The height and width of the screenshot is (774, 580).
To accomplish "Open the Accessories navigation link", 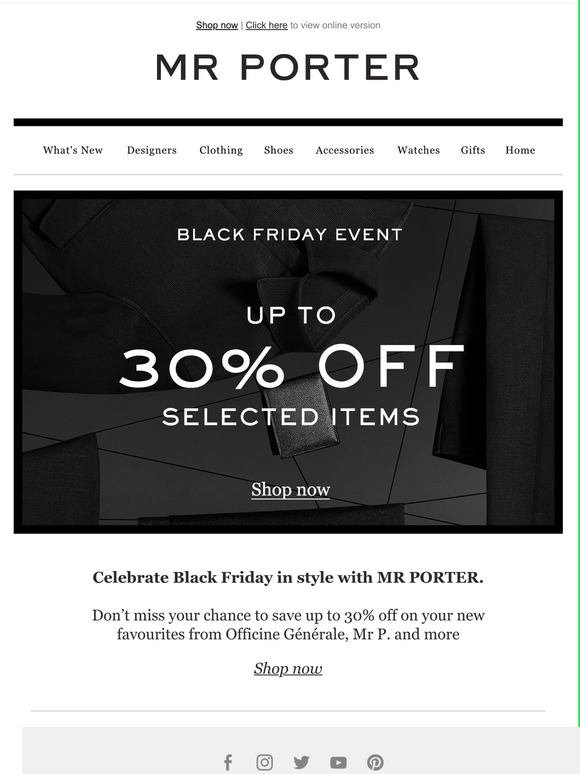I will (x=345, y=150).
